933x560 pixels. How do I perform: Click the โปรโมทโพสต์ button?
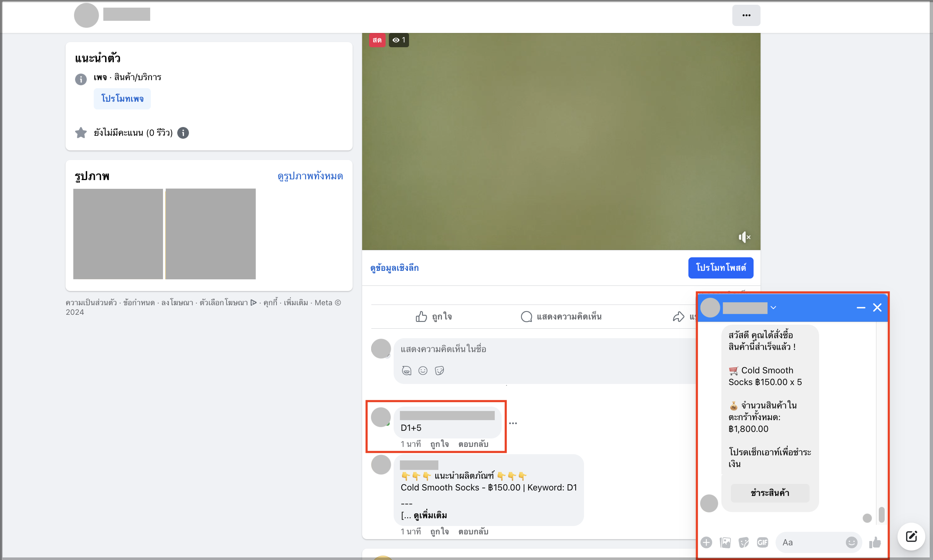(x=721, y=268)
